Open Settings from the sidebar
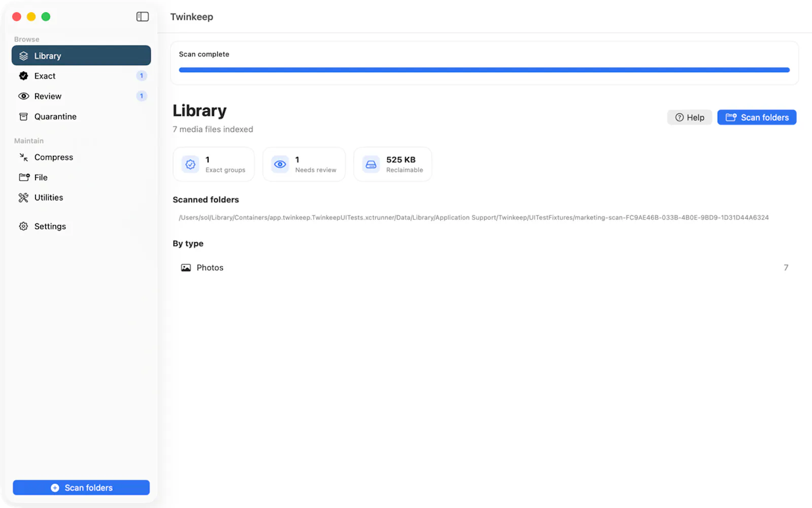This screenshot has height=508, width=812. click(81, 226)
